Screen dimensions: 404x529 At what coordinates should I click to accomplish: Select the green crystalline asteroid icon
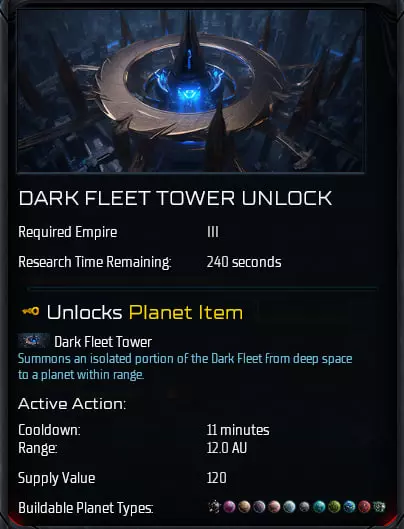click(x=379, y=506)
